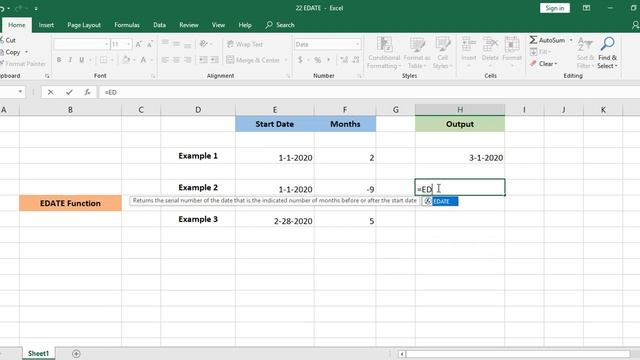This screenshot has width=640, height=360.
Task: Click the ribbon Search box
Action: (x=280, y=25)
